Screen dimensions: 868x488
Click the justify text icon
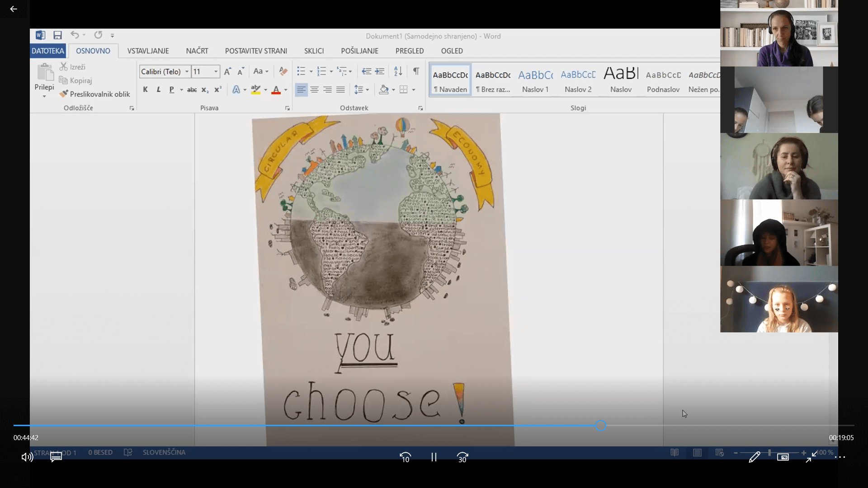[x=340, y=89]
